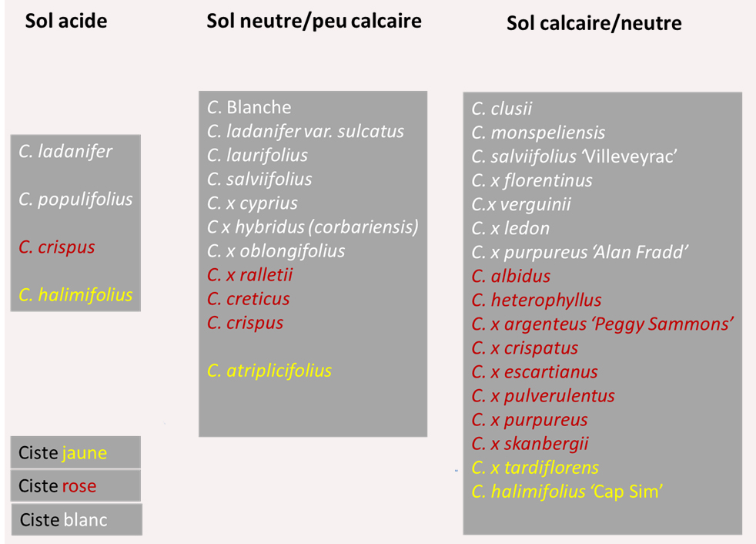Click 'C x hybridus (corbariensis)' entry
The image size is (756, 544).
click(313, 227)
